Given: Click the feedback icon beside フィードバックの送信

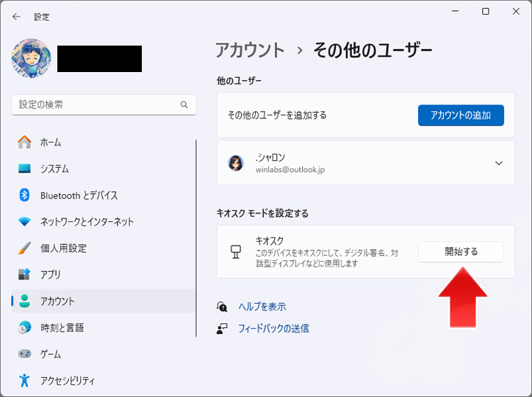Looking at the screenshot, I should pyautogui.click(x=222, y=329).
